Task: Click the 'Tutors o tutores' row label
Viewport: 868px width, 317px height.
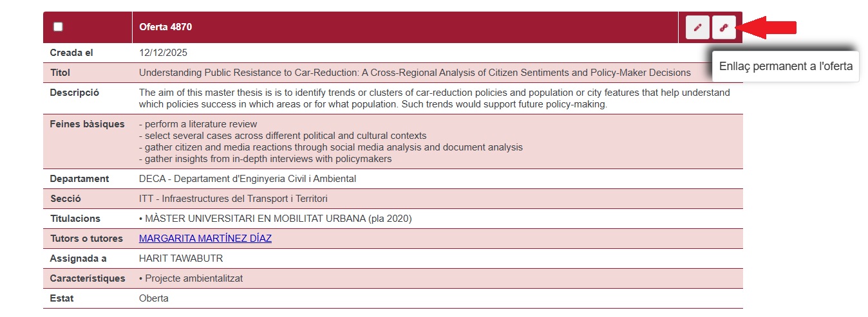Action: click(x=86, y=239)
